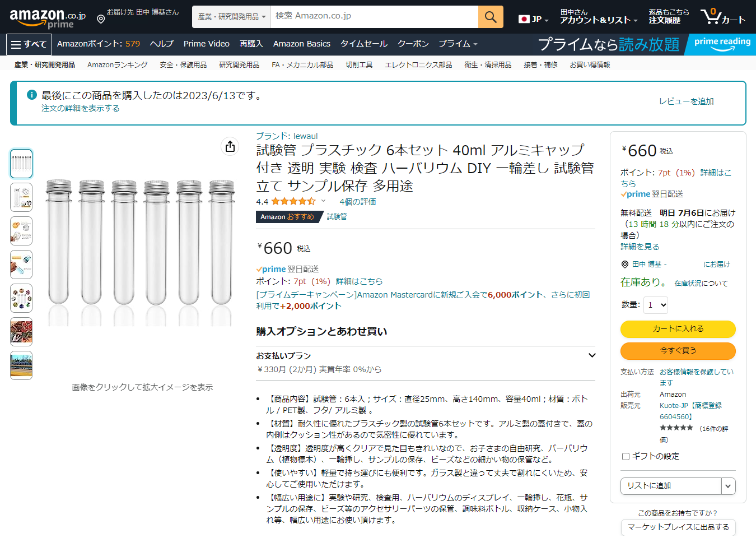Click the レビューを追加 link
This screenshot has height=547, width=756.
coord(686,101)
